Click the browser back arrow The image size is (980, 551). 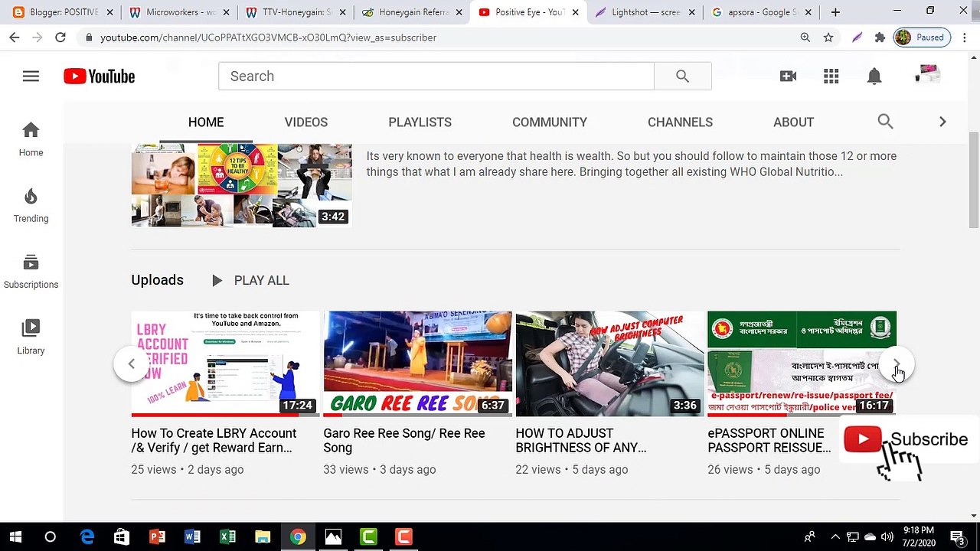[x=15, y=37]
